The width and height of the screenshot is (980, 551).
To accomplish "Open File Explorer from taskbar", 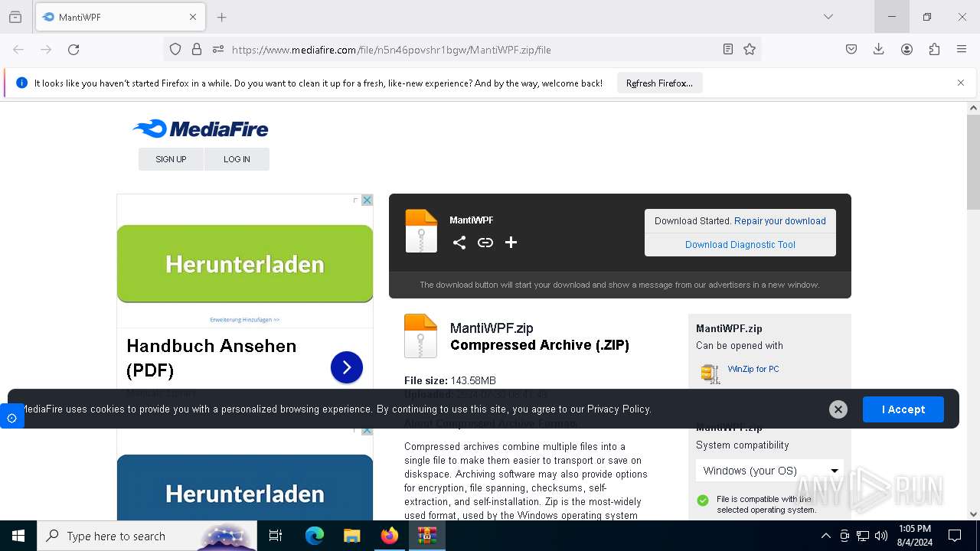I will coord(351,536).
